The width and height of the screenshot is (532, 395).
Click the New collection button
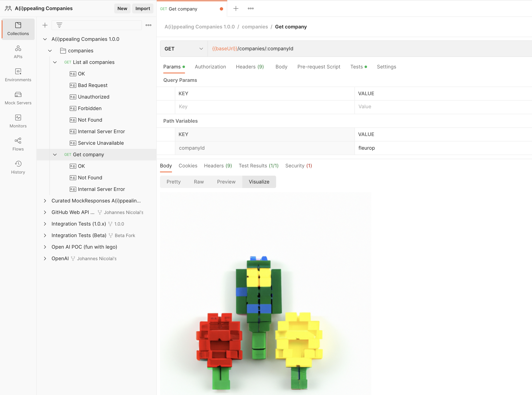click(x=45, y=25)
